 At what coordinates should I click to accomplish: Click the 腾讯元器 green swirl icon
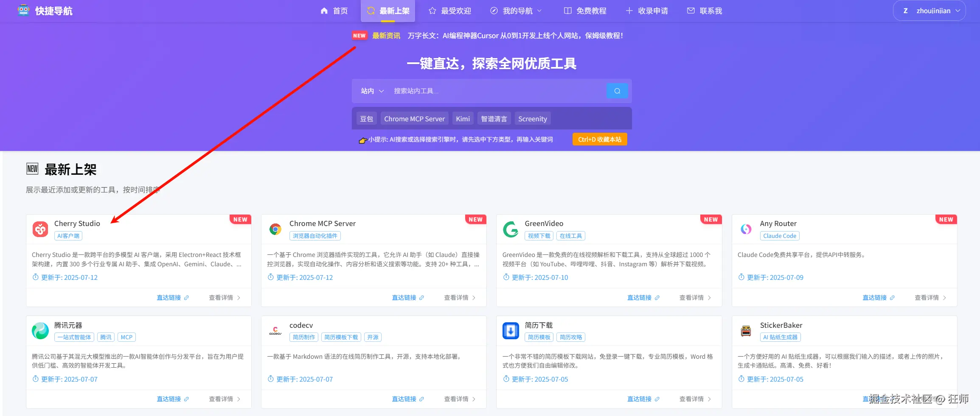click(x=40, y=331)
